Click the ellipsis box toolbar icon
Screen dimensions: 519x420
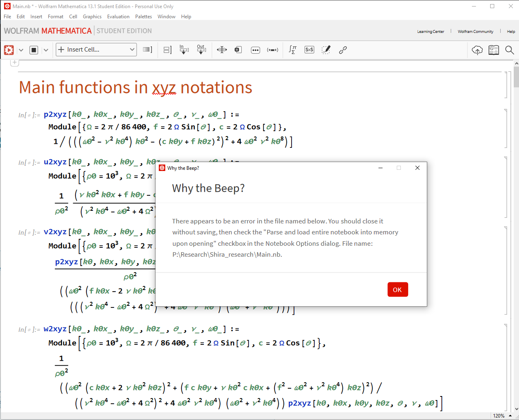coord(255,50)
